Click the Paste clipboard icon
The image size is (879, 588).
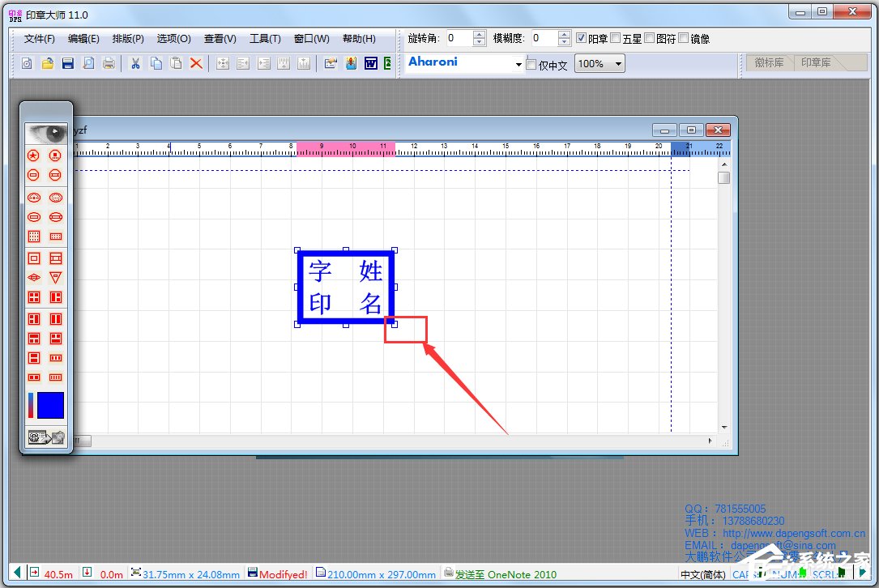pos(176,63)
